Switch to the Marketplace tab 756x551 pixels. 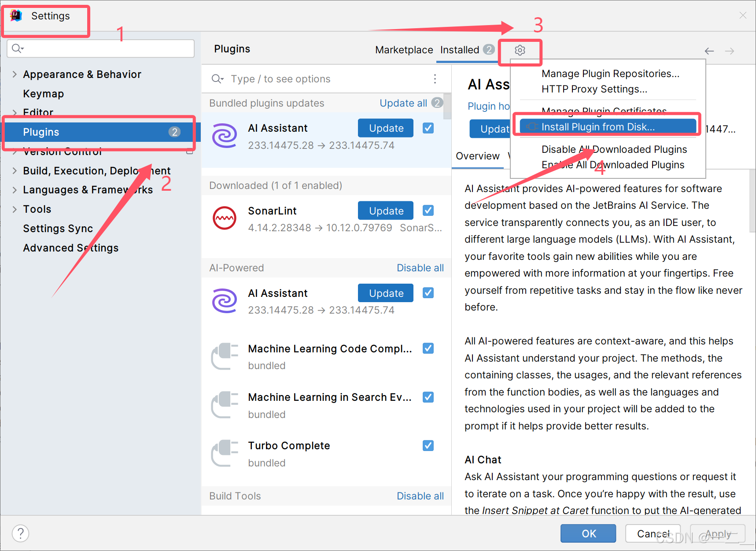click(404, 50)
